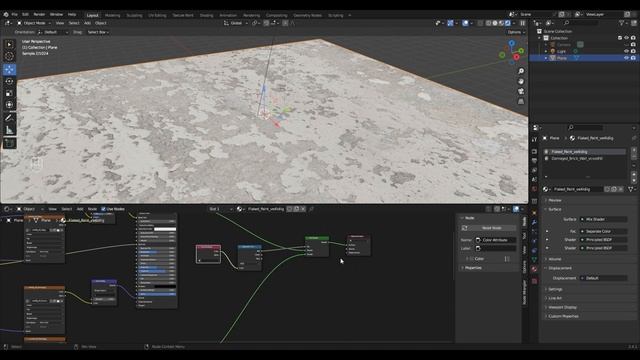Image resolution: width=640 pixels, height=360 pixels.
Task: Switch to the UV Editing workspace tab
Action: [x=157, y=15]
